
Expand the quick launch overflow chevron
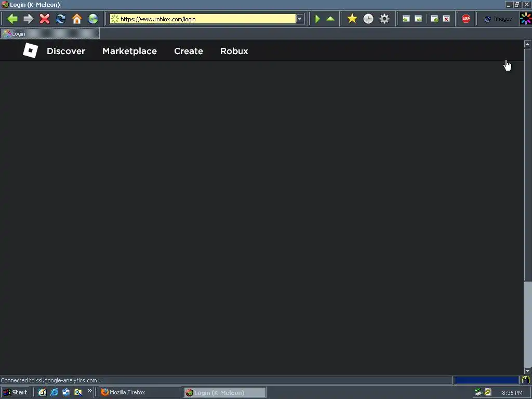[x=89, y=391]
